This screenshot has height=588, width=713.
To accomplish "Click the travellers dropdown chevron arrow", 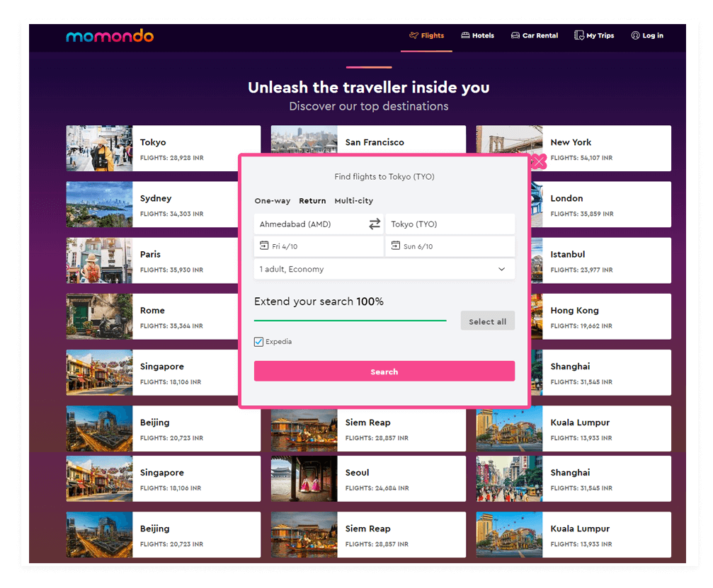I will (x=501, y=269).
